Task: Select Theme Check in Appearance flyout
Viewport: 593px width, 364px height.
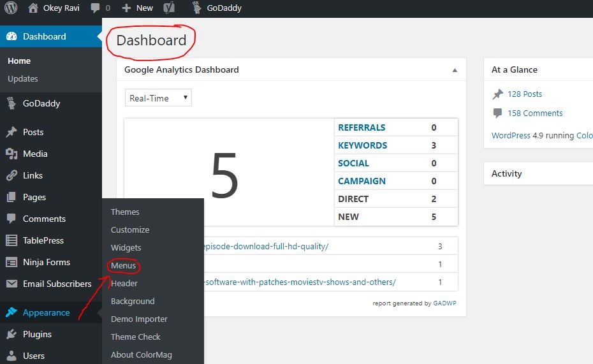Action: (136, 337)
